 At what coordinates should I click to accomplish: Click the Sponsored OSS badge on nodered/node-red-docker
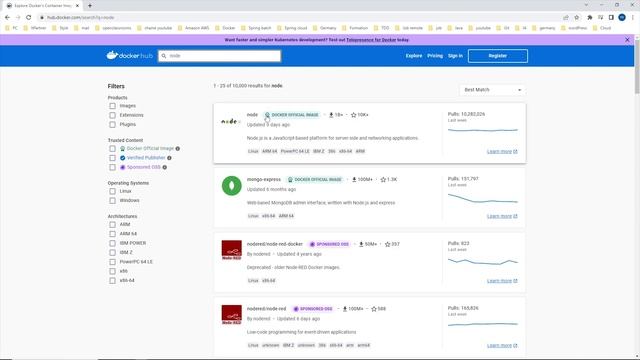329,244
